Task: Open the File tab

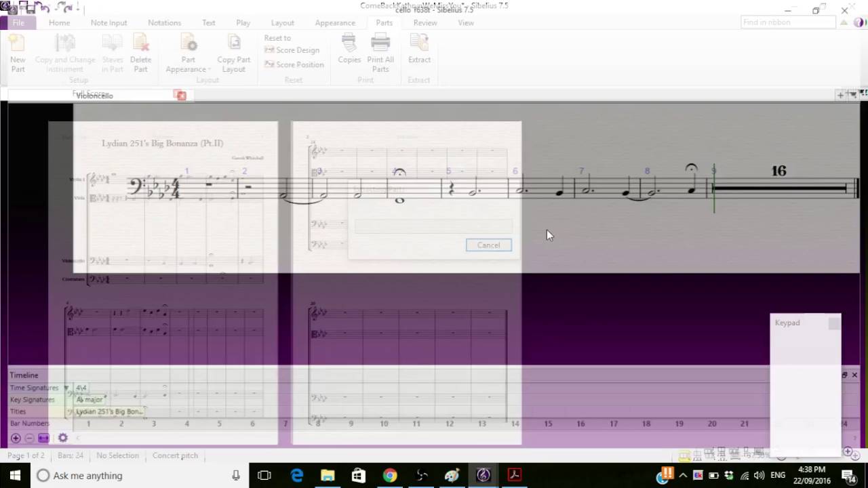Action: 18,22
